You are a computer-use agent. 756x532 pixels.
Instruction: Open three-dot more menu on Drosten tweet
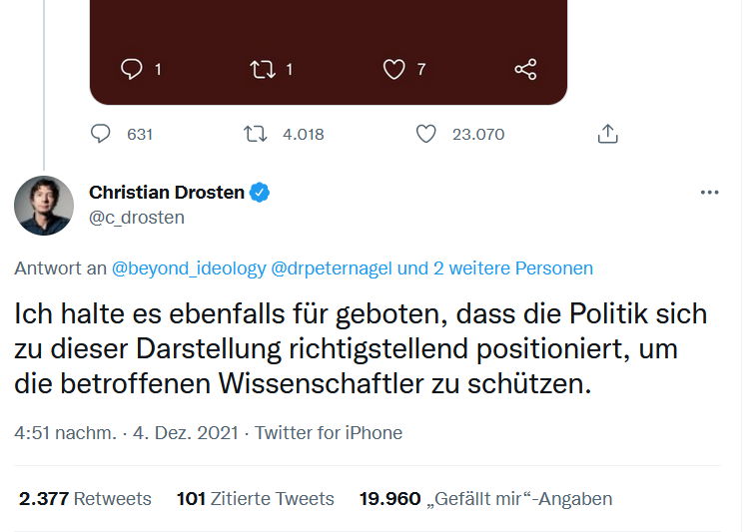710,193
